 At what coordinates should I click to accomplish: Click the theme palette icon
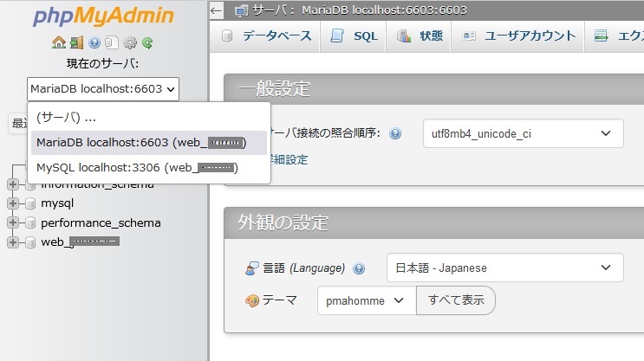[251, 300]
